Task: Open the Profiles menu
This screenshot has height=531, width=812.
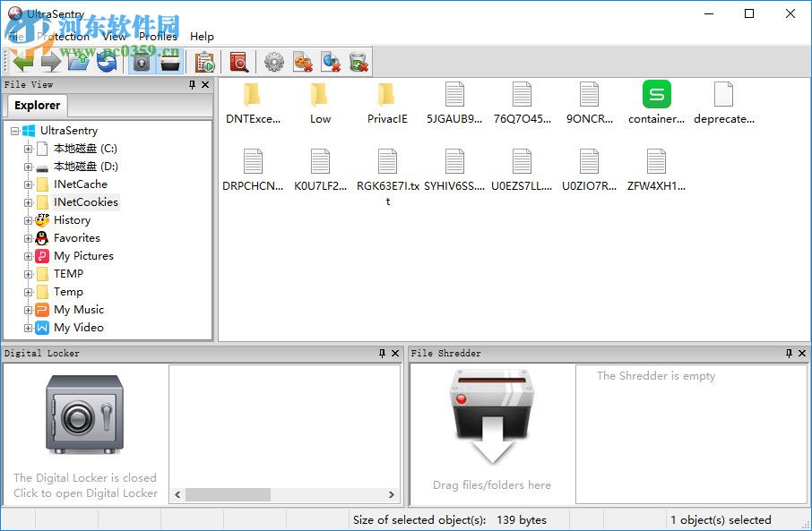Action: point(158,36)
